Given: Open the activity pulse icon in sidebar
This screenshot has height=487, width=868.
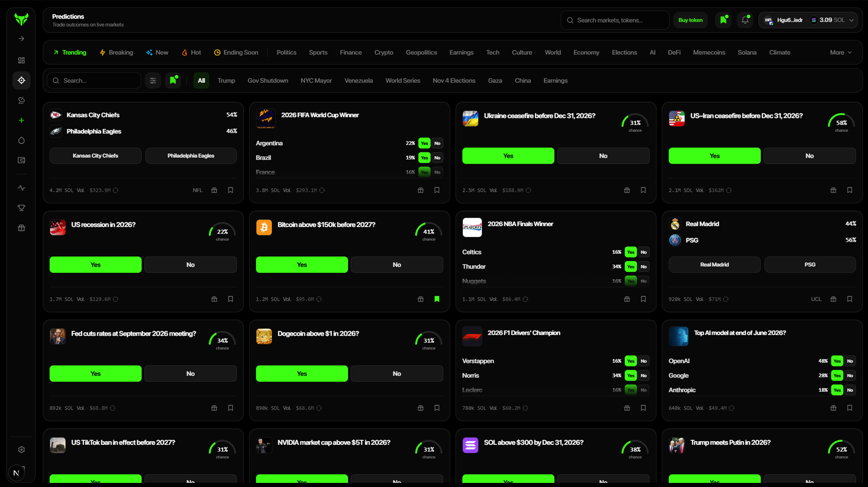Looking at the screenshot, I should coord(21,188).
